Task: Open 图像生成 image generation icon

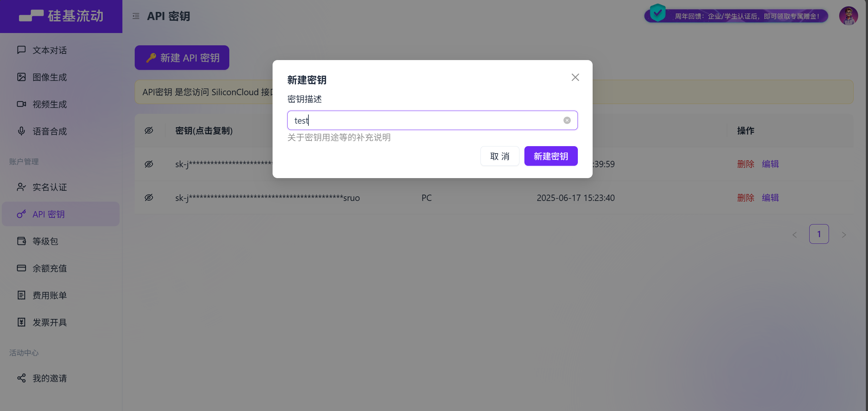Action: click(21, 77)
